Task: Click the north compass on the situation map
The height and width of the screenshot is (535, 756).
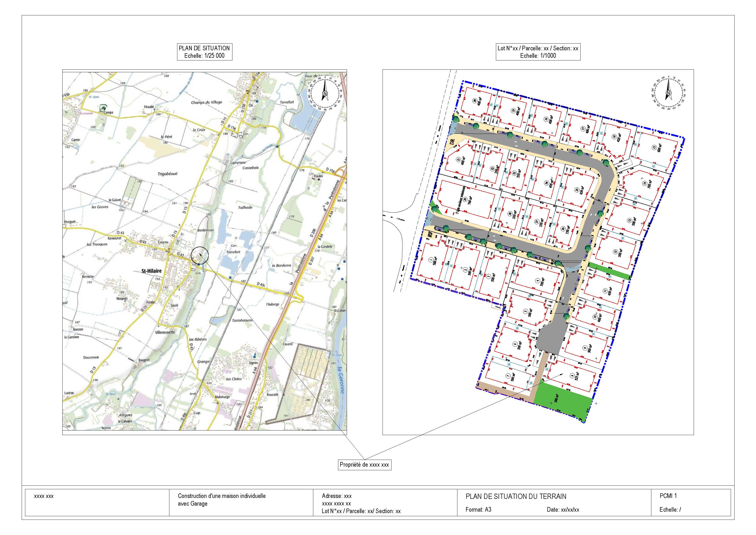Action: tap(325, 93)
